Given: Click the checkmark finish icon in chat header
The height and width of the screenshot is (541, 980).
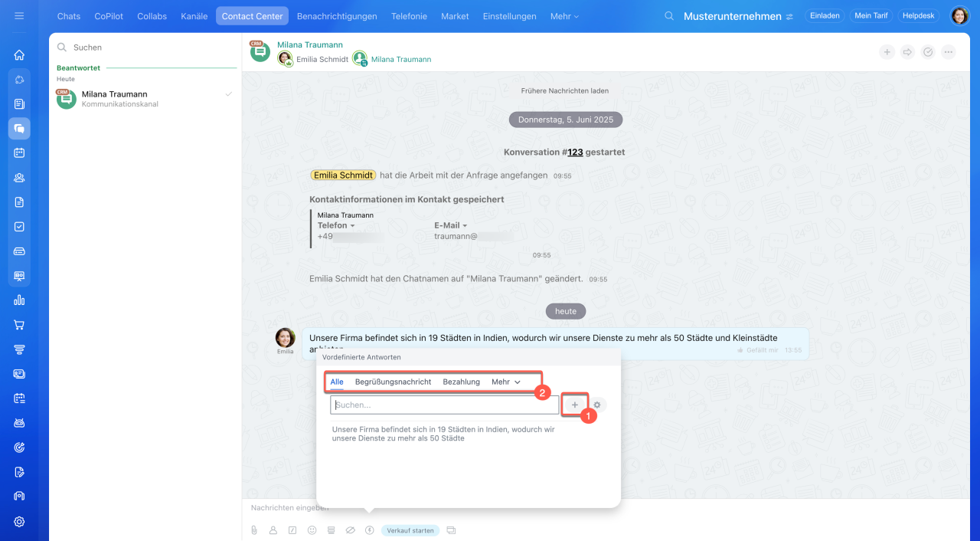Looking at the screenshot, I should (928, 52).
